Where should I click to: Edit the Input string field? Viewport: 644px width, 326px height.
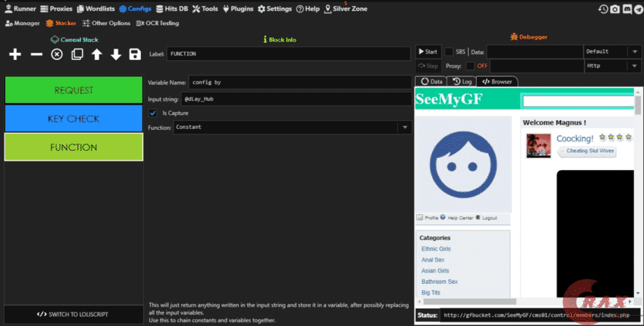[x=296, y=99]
